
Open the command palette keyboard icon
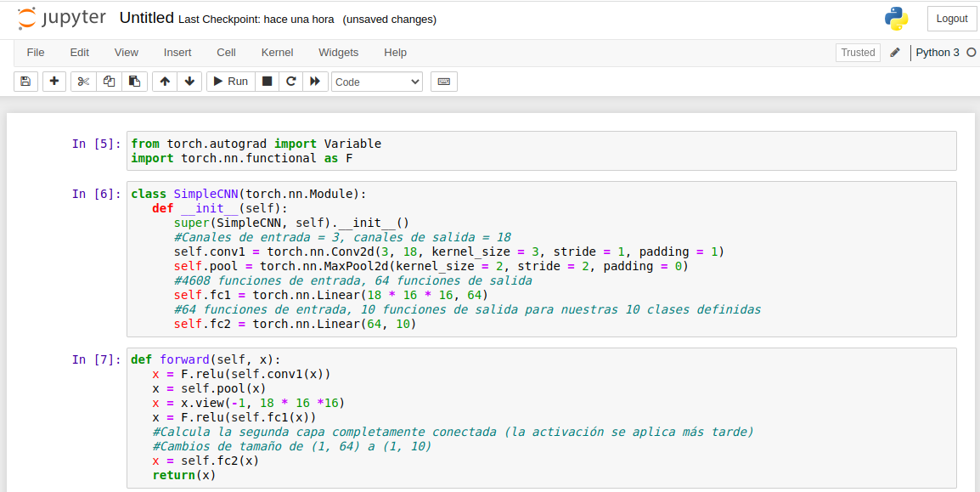pos(444,82)
